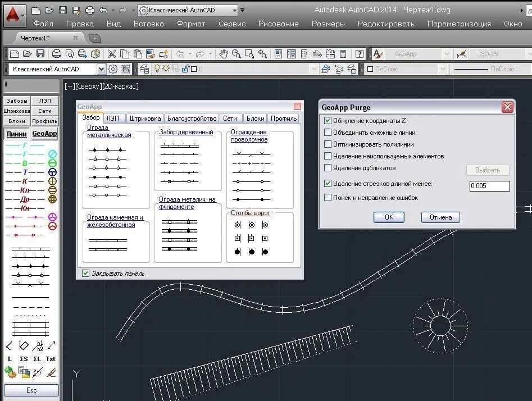Open the workspace dropdown in title bar

(234, 10)
